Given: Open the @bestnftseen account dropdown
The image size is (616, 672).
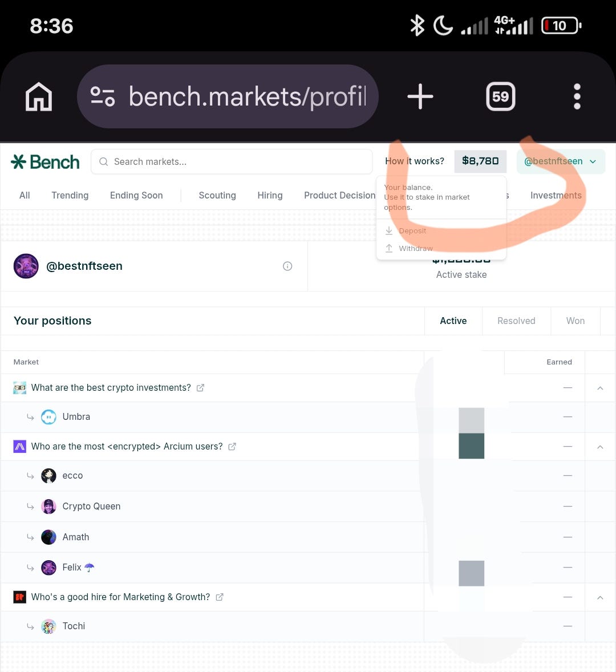Looking at the screenshot, I should 561,161.
